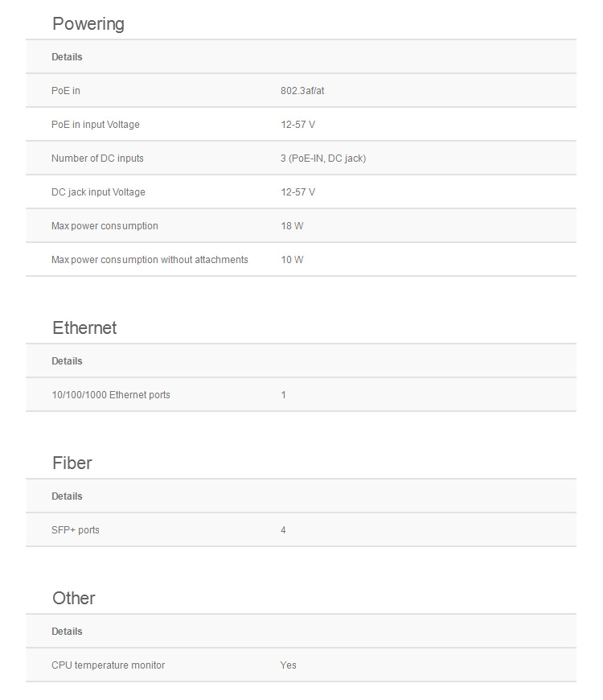Click the Details header under Fiber
The image size is (603, 700).
pos(67,496)
